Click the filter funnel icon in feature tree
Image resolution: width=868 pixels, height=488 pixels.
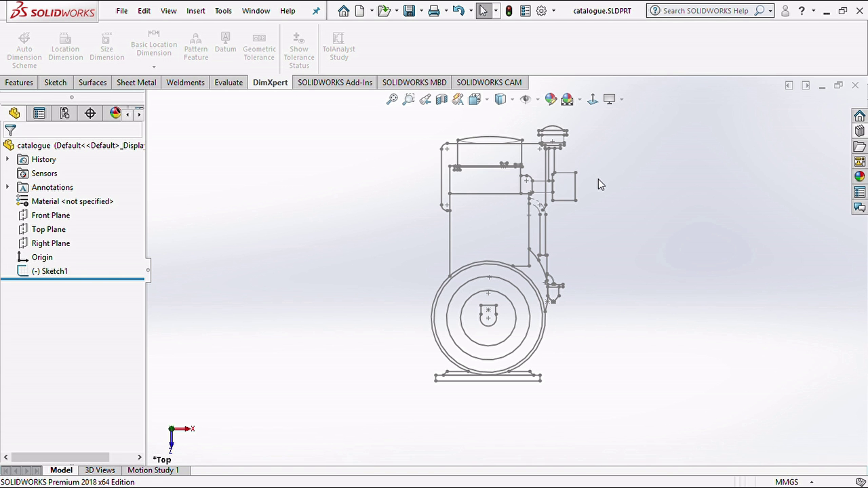(x=10, y=130)
